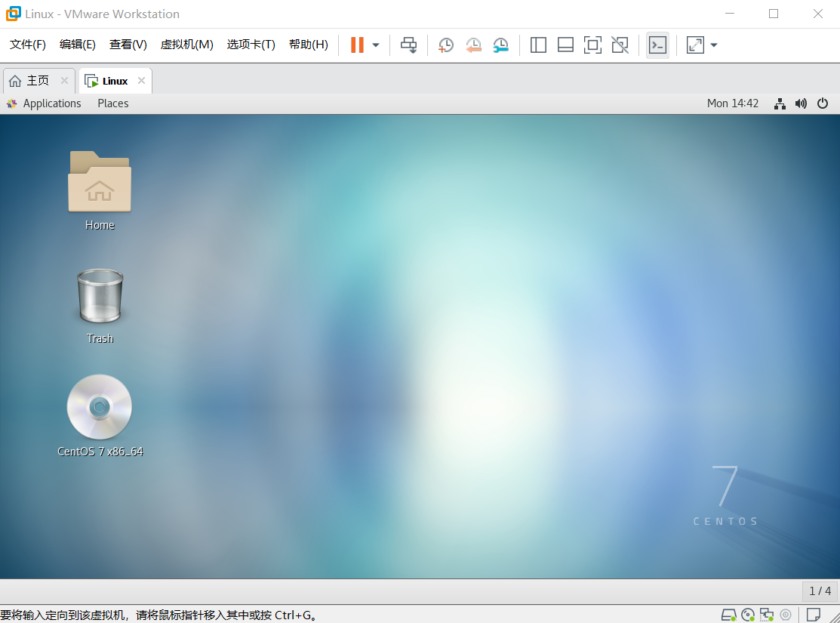This screenshot has width=840, height=623.
Task: Click the network adapter status icon
Action: click(x=767, y=615)
